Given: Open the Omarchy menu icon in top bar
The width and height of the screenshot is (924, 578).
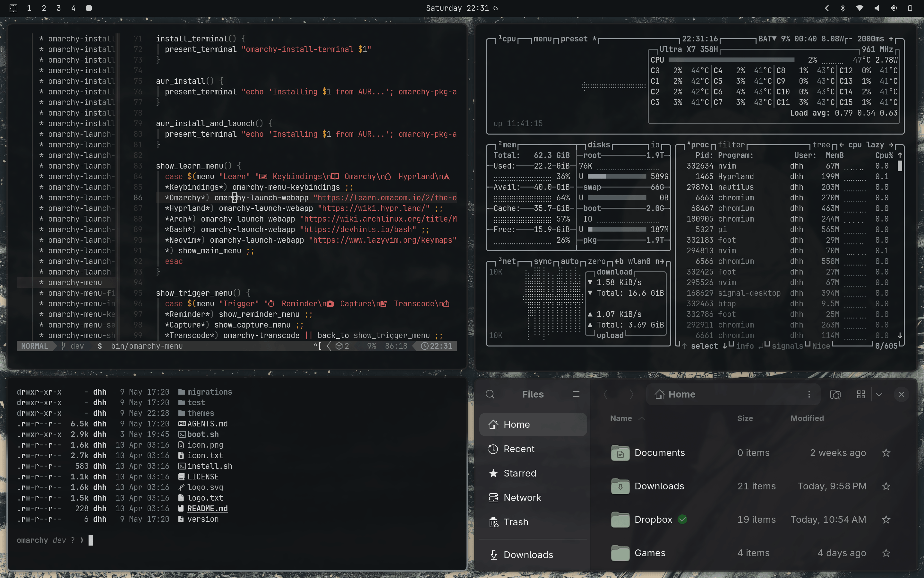Looking at the screenshot, I should tap(13, 8).
